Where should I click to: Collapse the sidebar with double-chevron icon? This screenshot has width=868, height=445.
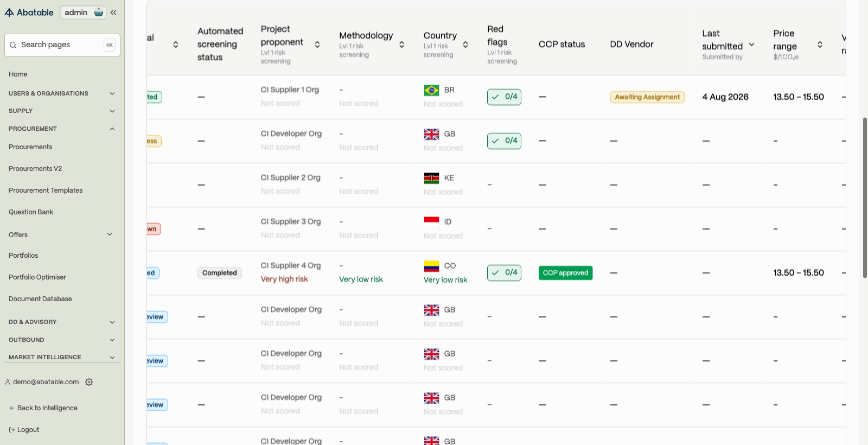click(113, 12)
